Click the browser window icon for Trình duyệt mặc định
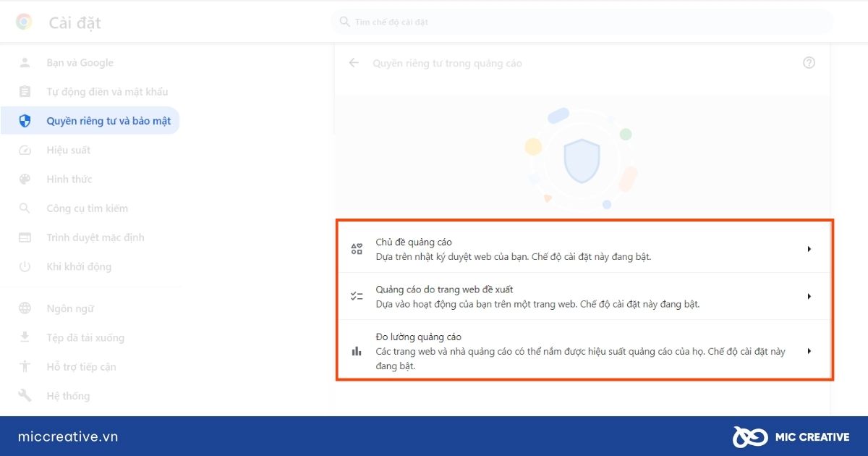The image size is (868, 456). (25, 237)
